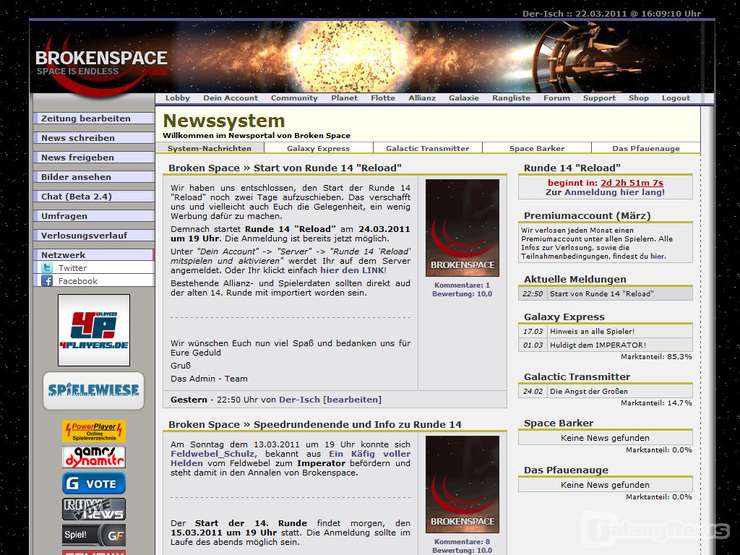Viewport: 740px width, 555px height.
Task: Open Zeitung bearbeiten in sidebar
Action: point(93,118)
